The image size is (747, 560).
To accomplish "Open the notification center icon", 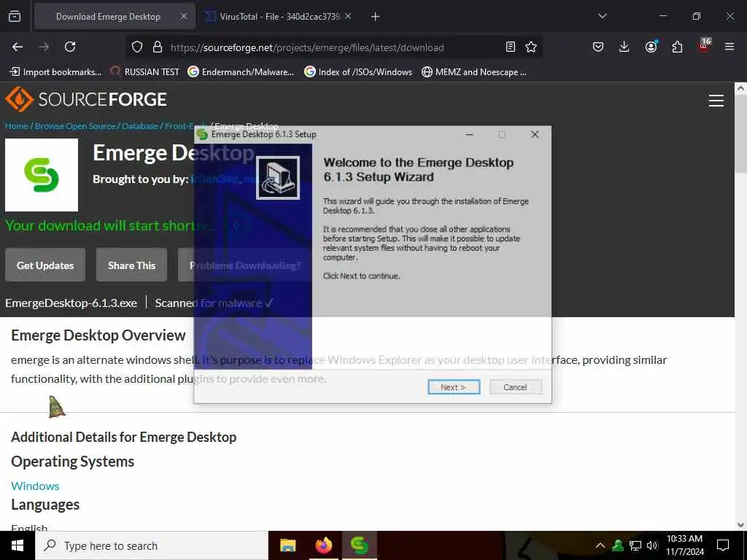I will pos(723,545).
